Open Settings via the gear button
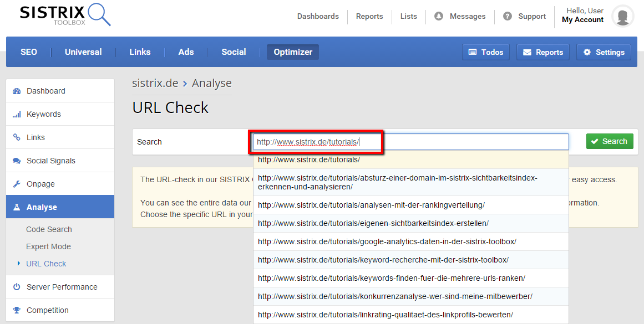The height and width of the screenshot is (324, 644). click(604, 52)
